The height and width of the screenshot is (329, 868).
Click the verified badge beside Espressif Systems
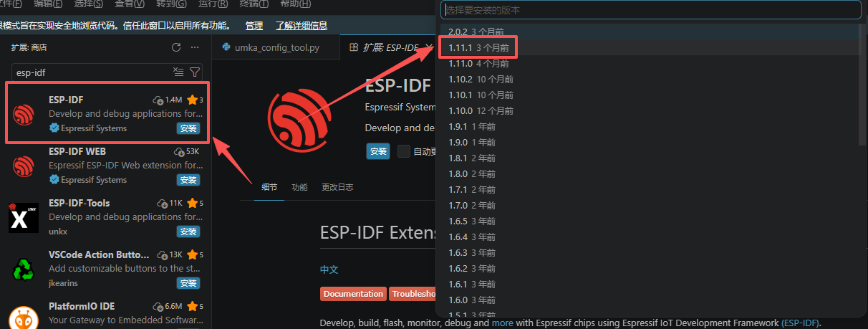click(x=54, y=128)
